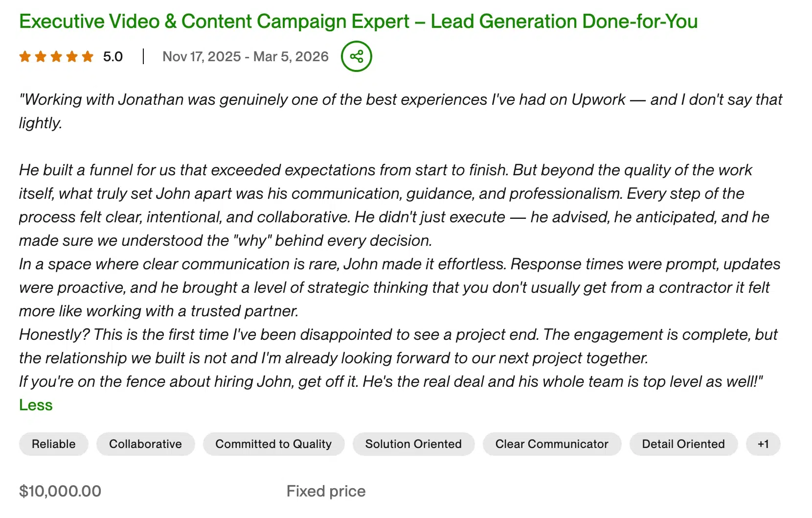Screen dimensions: 812x518
Task: Click the Solution Oriented chip
Action: [413, 444]
